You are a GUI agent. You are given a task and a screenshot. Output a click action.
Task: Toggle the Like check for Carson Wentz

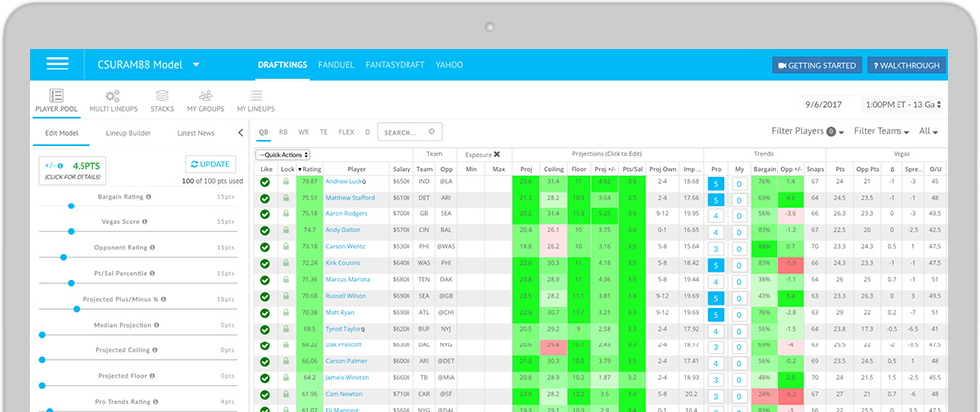(x=265, y=247)
